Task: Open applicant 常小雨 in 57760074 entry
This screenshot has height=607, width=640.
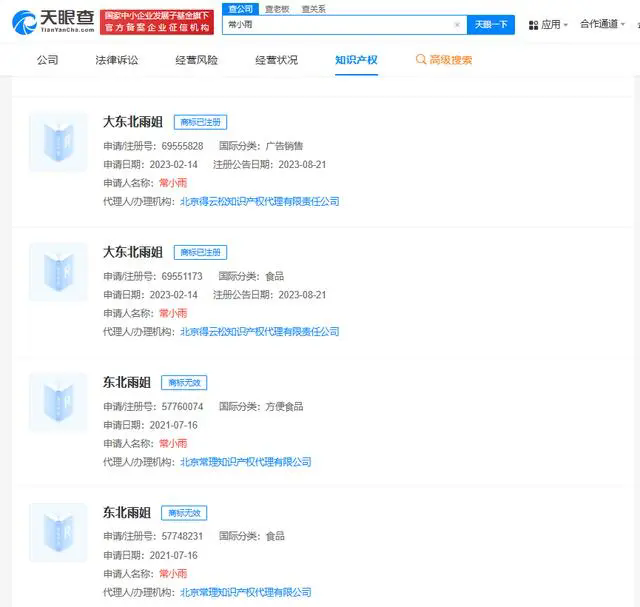Action: tap(173, 443)
